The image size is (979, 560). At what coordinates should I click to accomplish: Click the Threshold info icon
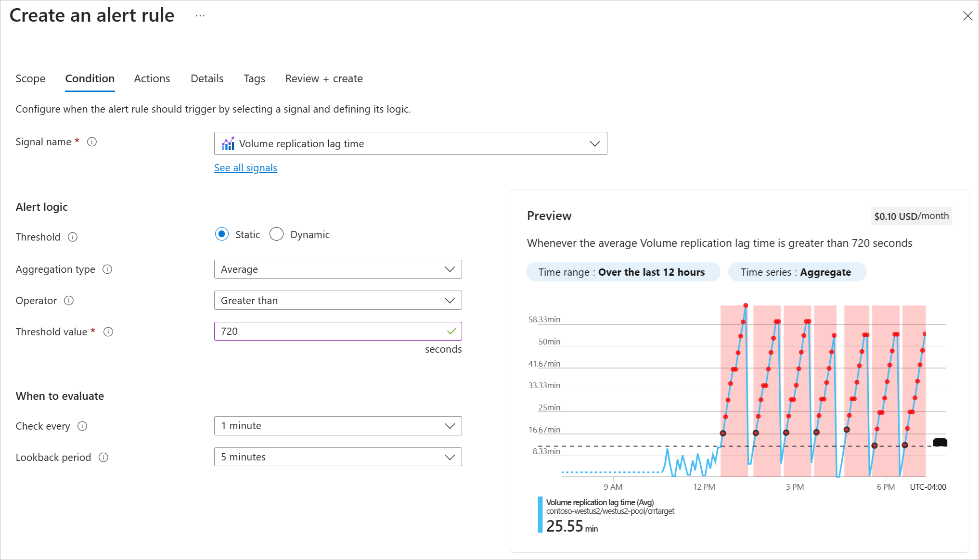click(x=73, y=237)
